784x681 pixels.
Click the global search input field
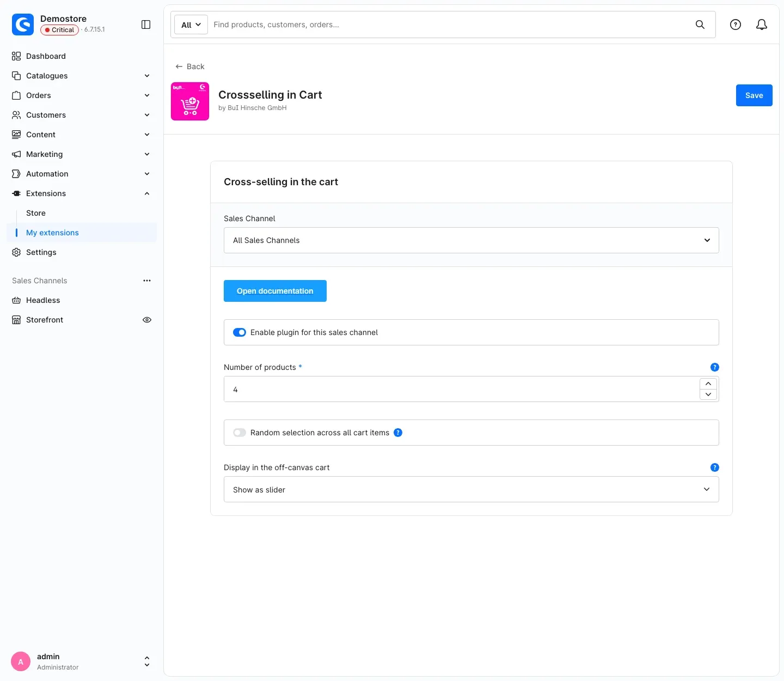point(449,25)
